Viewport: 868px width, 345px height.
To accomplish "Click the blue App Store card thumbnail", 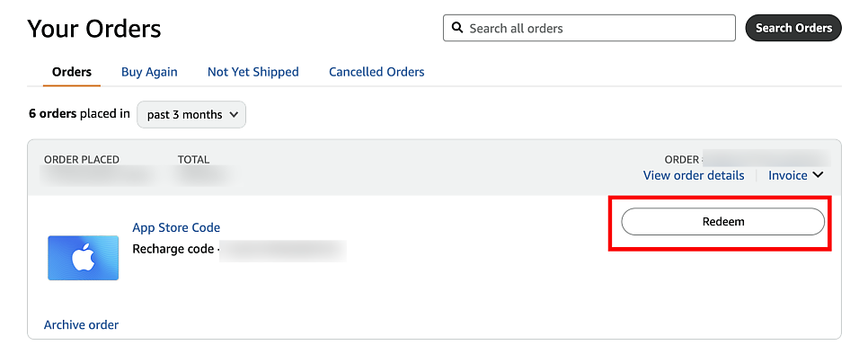I will point(83,258).
